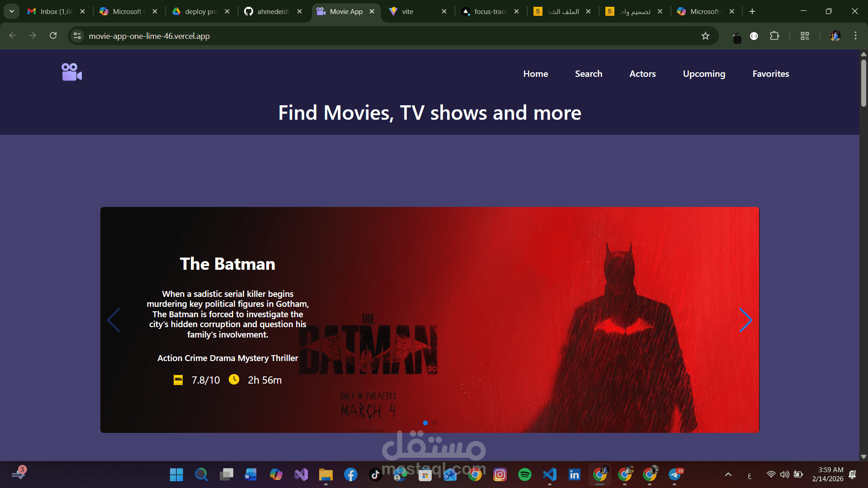Viewport: 868px width, 488px height.
Task: Open the Chrome profile avatar
Action: [835, 36]
